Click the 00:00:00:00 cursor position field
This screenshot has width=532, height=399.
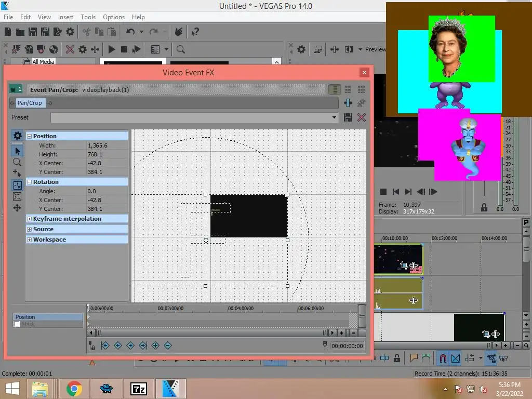coord(348,345)
